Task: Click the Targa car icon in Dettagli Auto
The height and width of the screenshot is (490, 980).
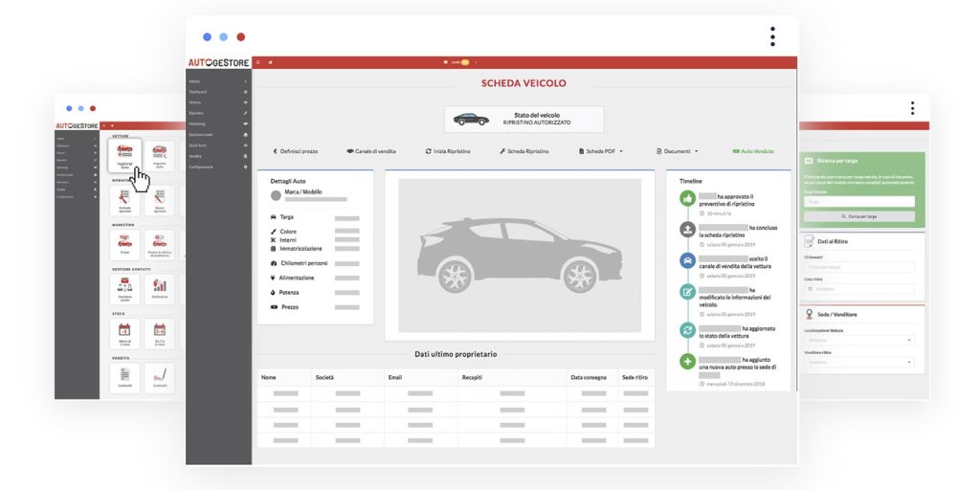Action: click(x=273, y=217)
